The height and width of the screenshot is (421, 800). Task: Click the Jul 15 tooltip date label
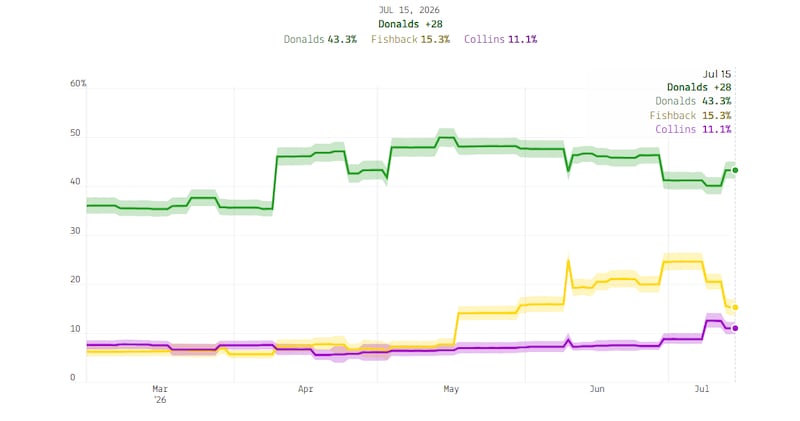(717, 74)
